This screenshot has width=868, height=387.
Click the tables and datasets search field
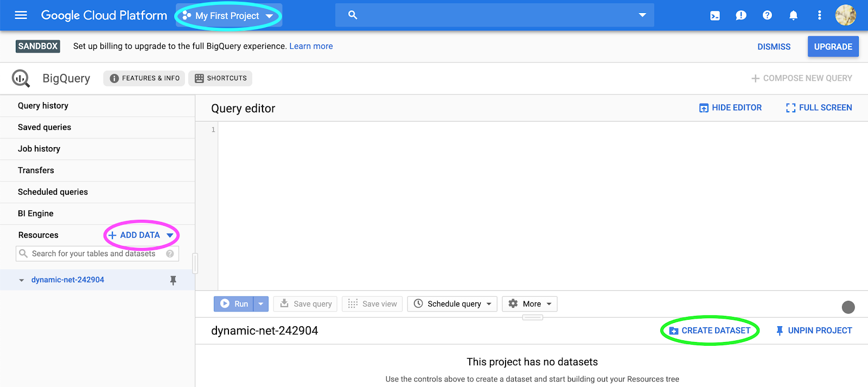[98, 253]
